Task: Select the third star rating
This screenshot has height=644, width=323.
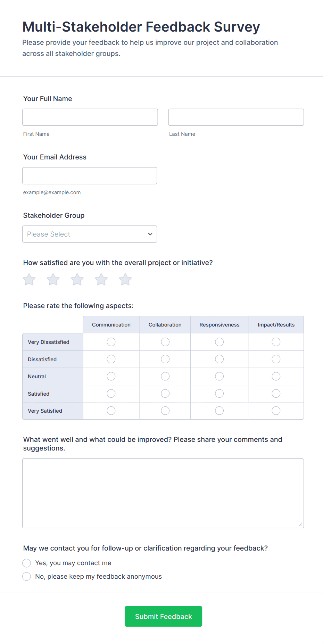Action: (77, 280)
